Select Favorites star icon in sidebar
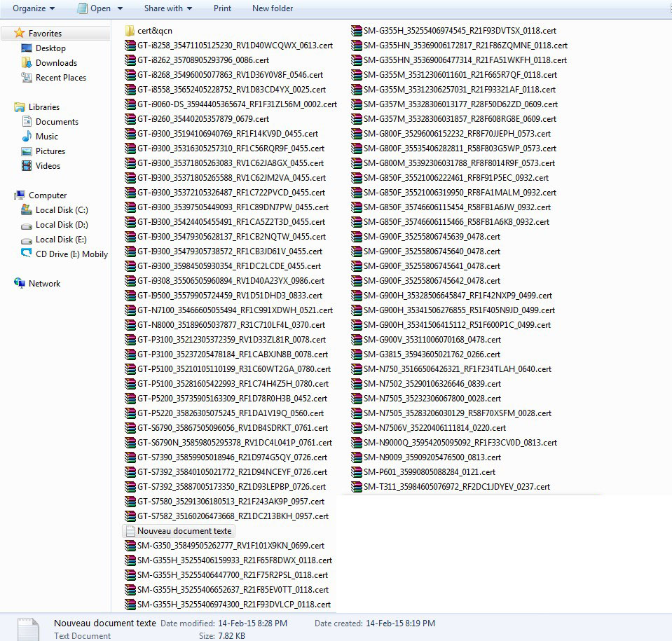The image size is (672, 641). pyautogui.click(x=20, y=33)
